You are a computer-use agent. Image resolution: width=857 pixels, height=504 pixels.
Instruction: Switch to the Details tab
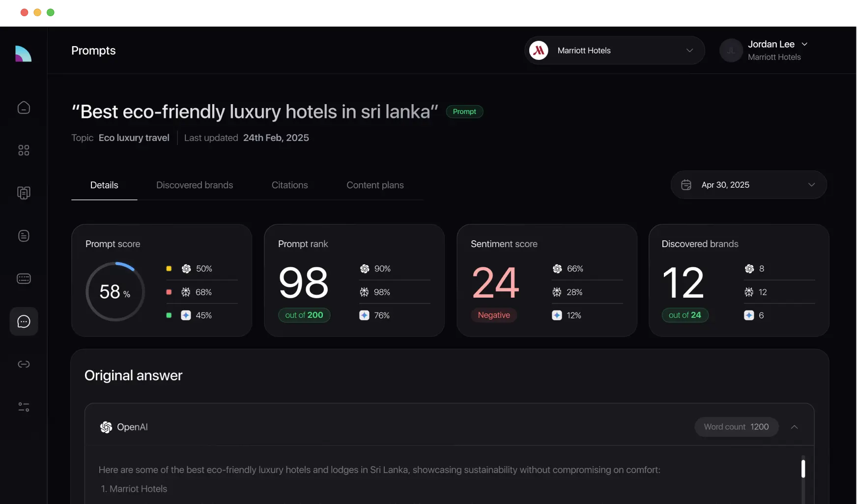(104, 185)
